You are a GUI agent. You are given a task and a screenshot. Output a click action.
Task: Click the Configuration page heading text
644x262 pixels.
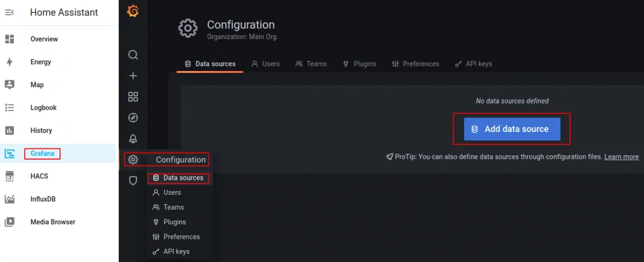[x=241, y=25]
